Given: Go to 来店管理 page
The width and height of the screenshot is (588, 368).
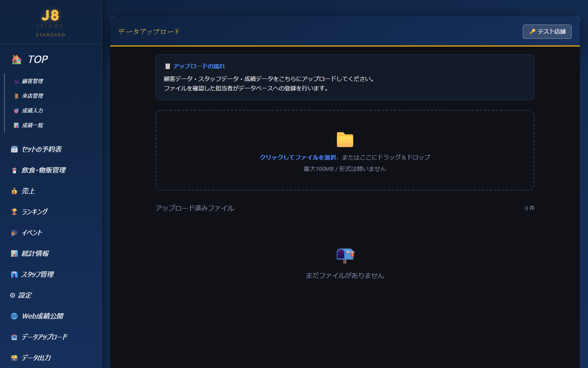Looking at the screenshot, I should tap(32, 96).
